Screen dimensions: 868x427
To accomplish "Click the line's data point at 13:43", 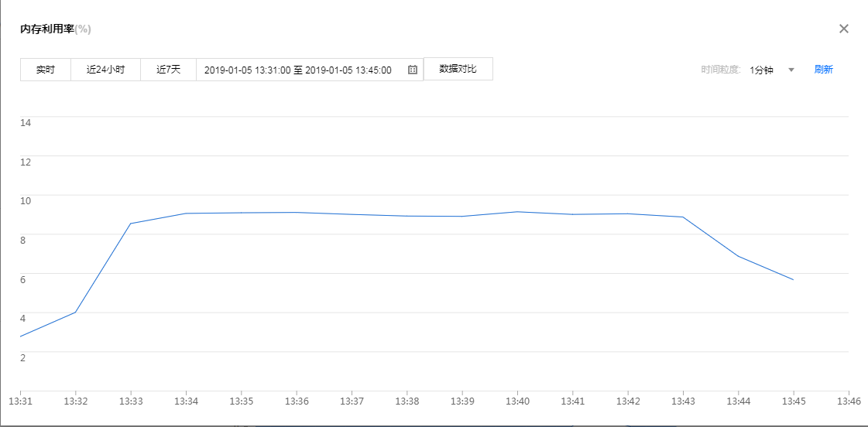I will 683,217.
